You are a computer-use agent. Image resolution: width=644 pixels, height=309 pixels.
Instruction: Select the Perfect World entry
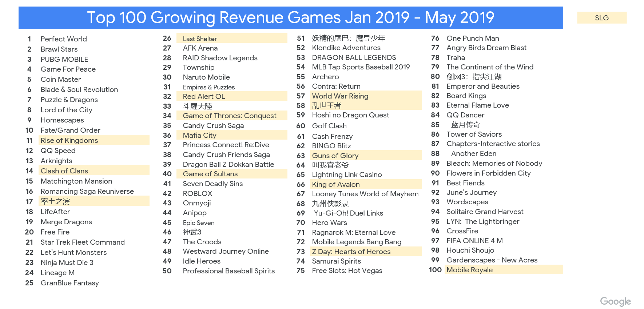pyautogui.click(x=64, y=39)
